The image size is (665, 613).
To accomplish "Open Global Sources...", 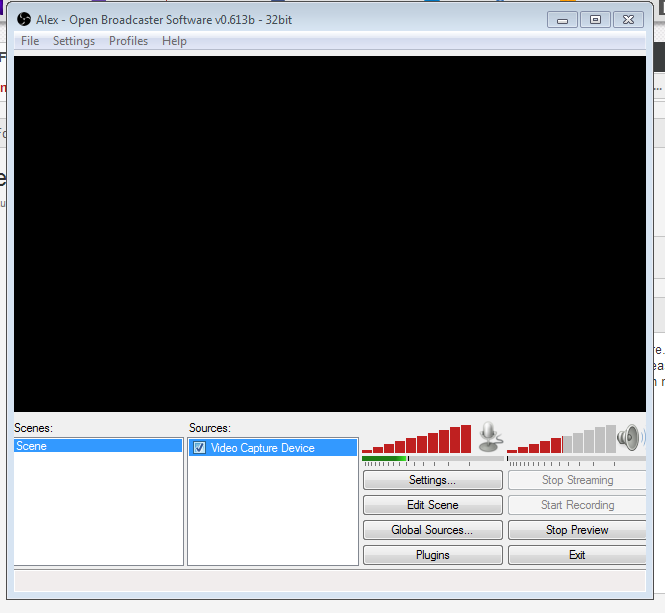I will pos(433,530).
